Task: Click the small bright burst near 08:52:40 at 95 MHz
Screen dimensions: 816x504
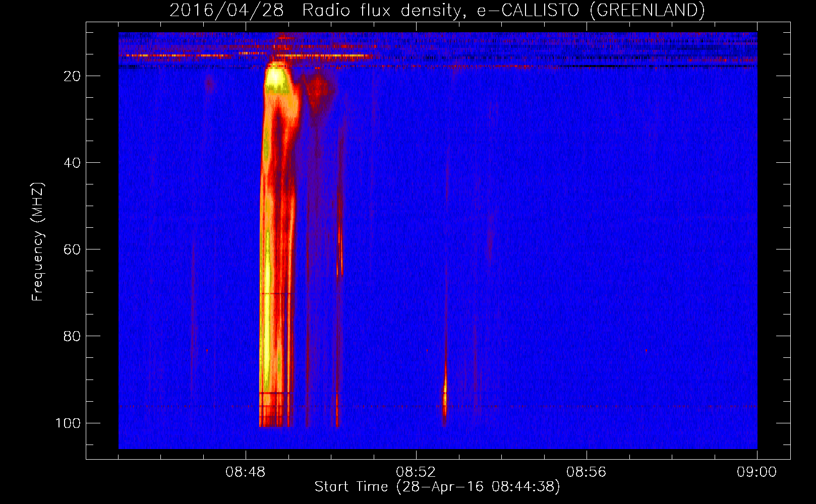Action: pyautogui.click(x=445, y=396)
